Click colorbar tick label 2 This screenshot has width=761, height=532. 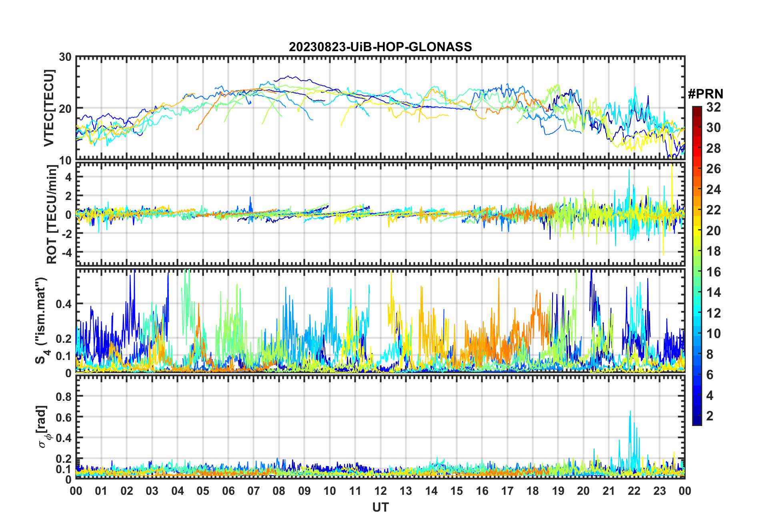[x=709, y=416]
